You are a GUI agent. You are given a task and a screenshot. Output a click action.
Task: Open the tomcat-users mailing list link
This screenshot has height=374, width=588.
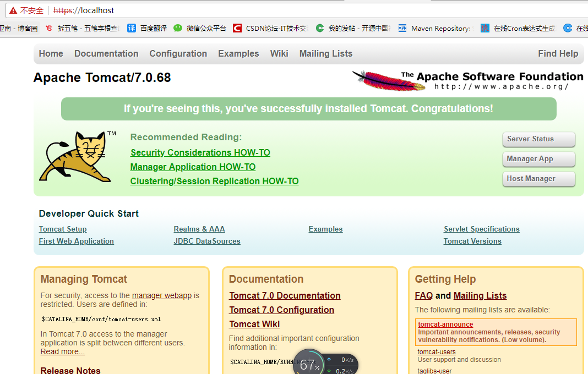[437, 352]
